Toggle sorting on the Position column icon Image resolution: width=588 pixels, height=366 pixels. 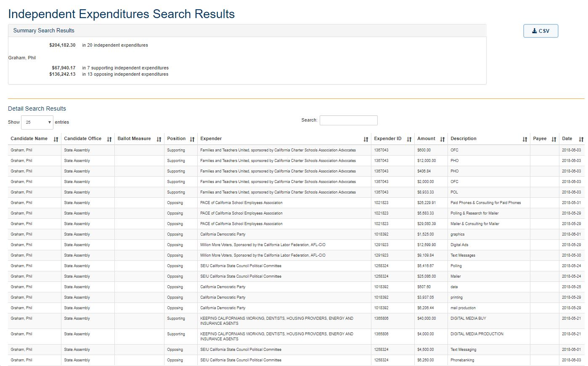point(192,139)
